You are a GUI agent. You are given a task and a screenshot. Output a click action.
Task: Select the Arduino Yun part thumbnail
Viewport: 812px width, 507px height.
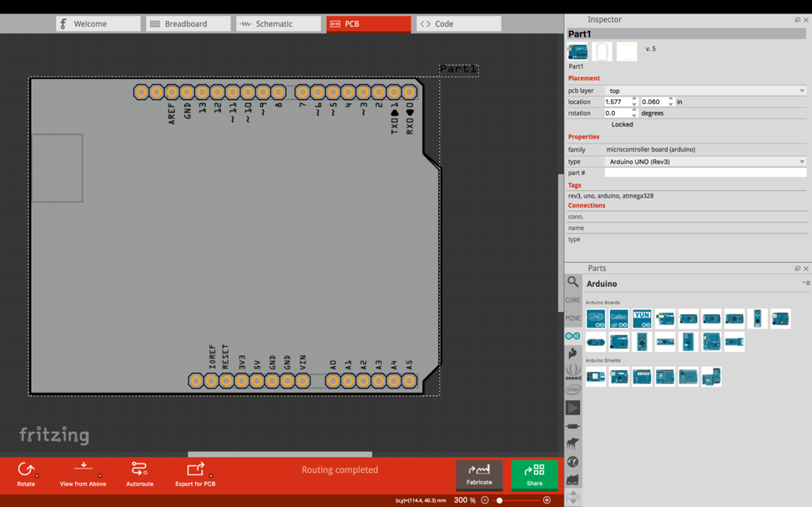tap(642, 319)
